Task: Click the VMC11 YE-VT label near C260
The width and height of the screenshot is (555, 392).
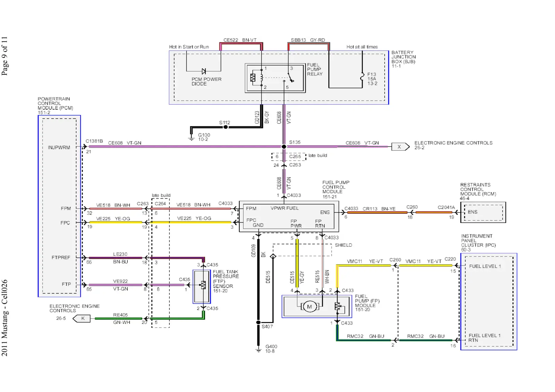Action: [x=365, y=261]
